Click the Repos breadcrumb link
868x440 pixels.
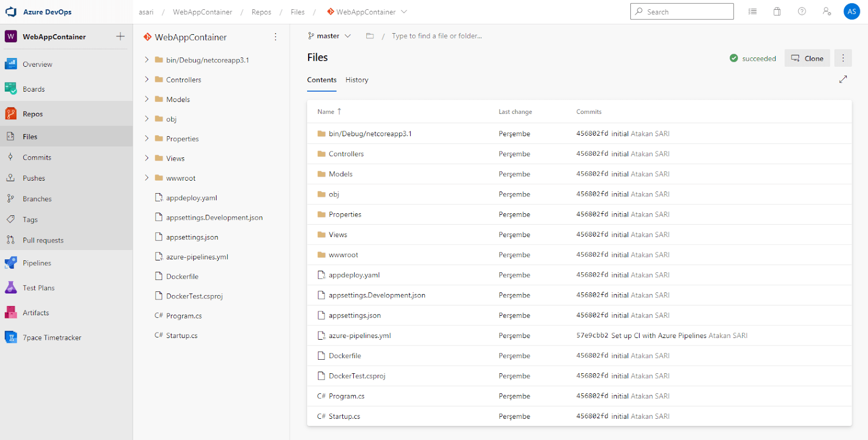coord(261,12)
